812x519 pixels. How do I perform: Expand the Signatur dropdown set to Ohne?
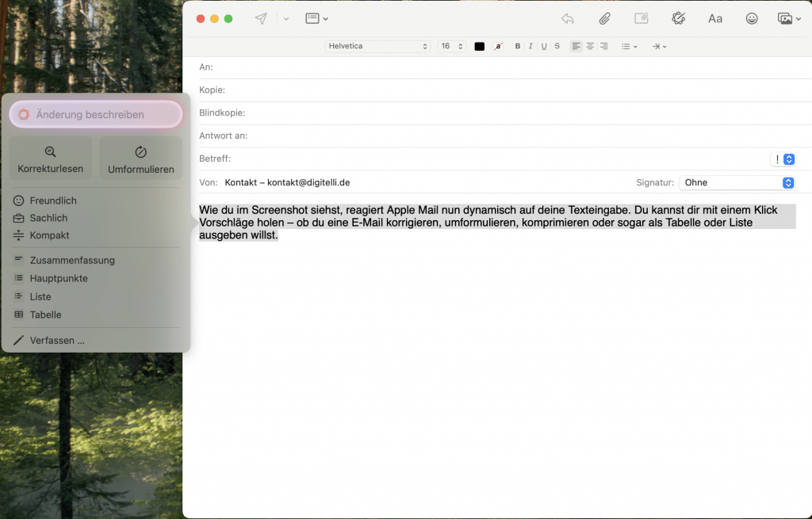pyautogui.click(x=737, y=182)
